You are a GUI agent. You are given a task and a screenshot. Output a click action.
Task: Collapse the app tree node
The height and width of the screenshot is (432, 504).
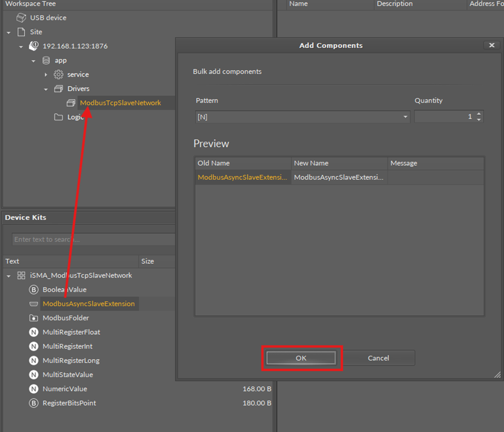coord(34,61)
